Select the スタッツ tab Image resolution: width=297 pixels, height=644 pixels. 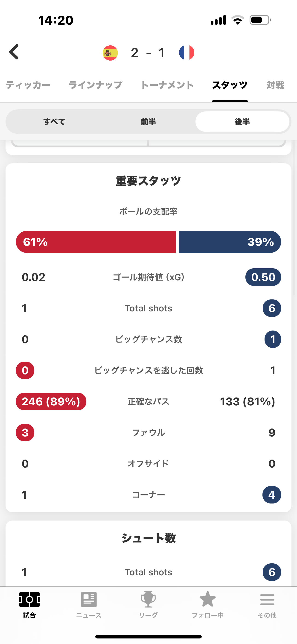point(230,85)
